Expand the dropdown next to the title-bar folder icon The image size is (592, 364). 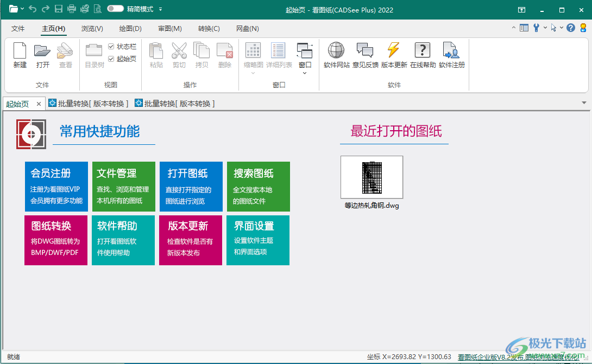pos(22,9)
